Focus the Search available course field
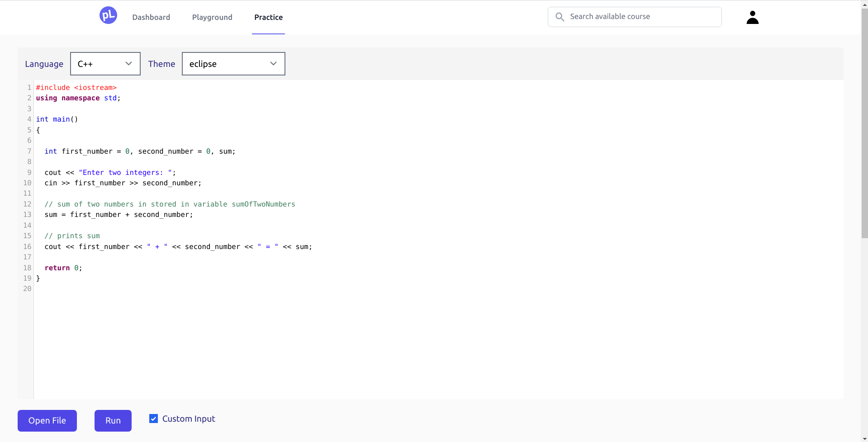 pyautogui.click(x=635, y=17)
